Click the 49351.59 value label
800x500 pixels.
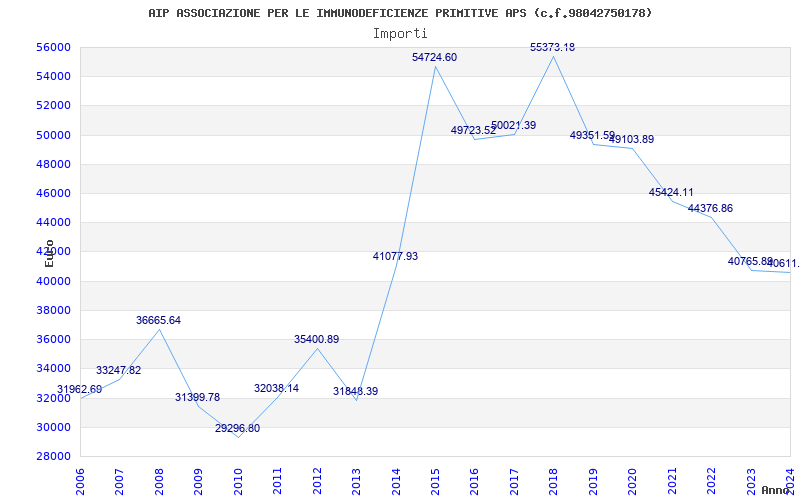coord(592,135)
